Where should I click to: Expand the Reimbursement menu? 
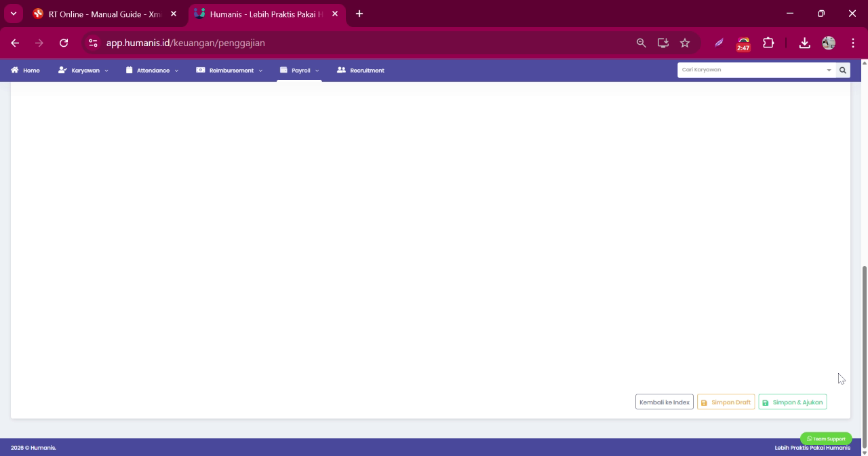tap(229, 70)
